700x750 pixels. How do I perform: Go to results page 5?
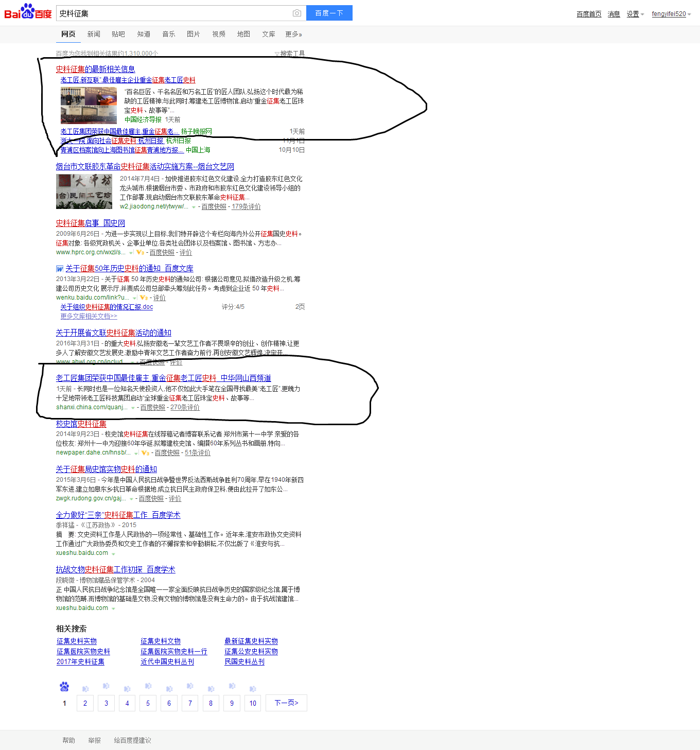[148, 703]
